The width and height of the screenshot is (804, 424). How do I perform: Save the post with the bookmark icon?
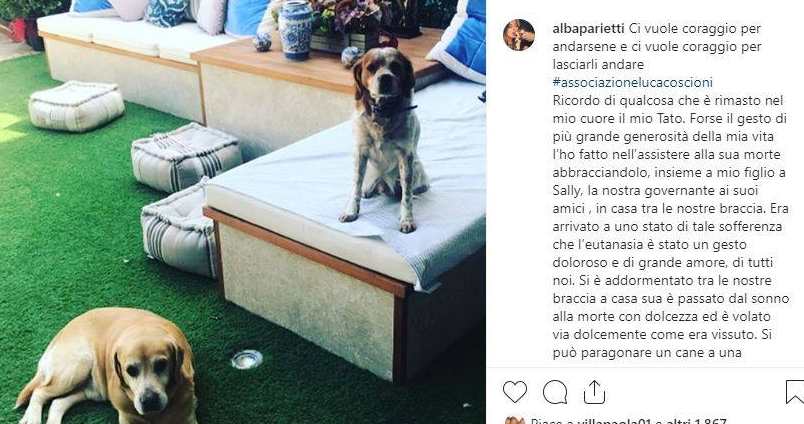[795, 392]
